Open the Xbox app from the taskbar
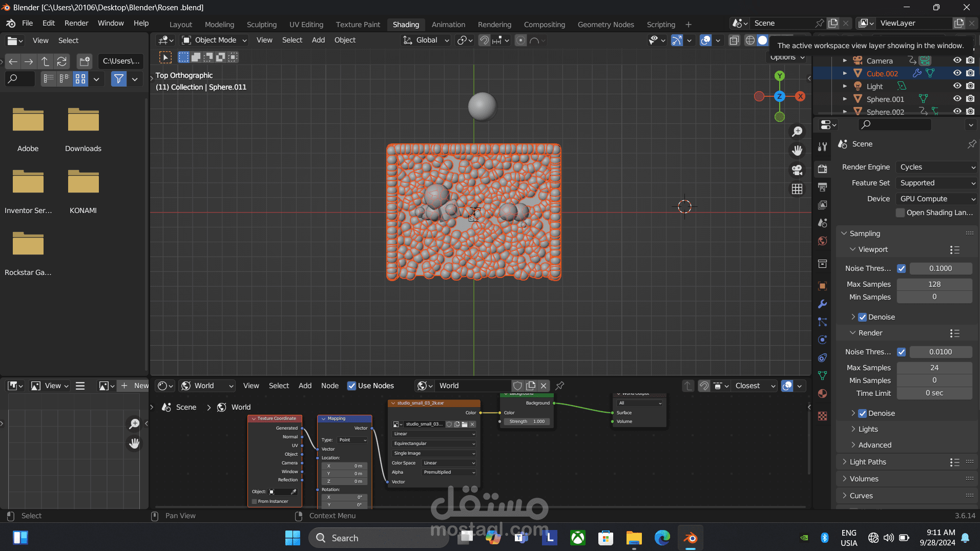Viewport: 980px width, 551px height. [x=578, y=538]
